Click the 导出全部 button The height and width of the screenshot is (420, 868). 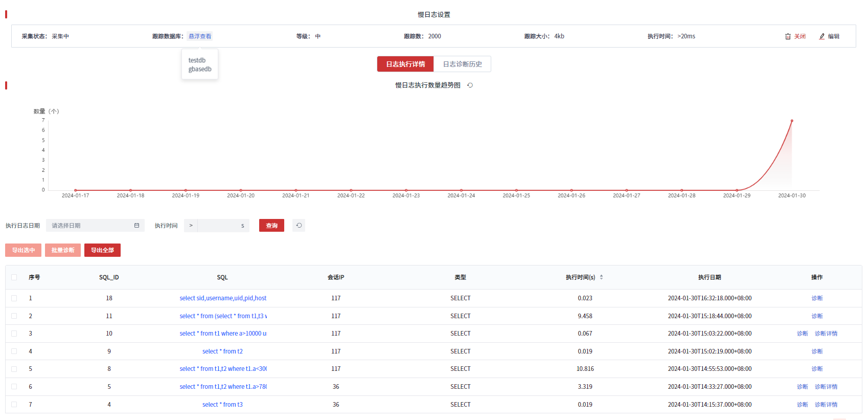pos(102,250)
